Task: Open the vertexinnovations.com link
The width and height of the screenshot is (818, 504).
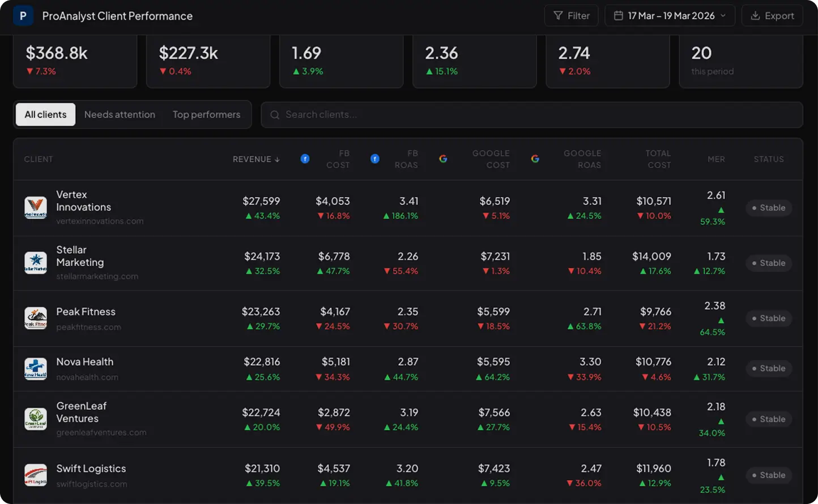Action: (x=100, y=221)
